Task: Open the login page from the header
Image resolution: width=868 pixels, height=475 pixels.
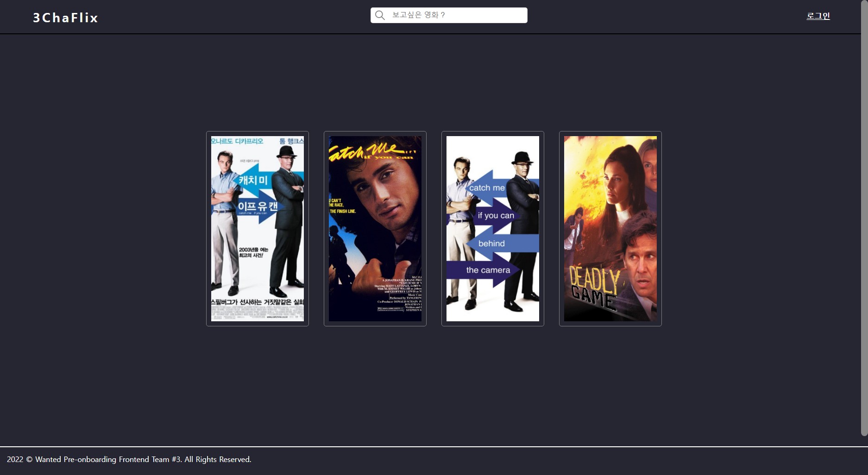Action: [x=818, y=16]
